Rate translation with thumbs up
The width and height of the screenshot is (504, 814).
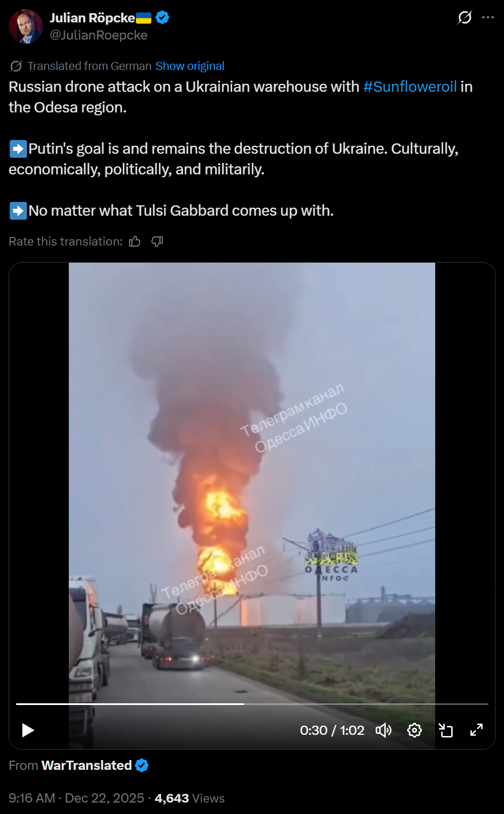pyautogui.click(x=135, y=242)
